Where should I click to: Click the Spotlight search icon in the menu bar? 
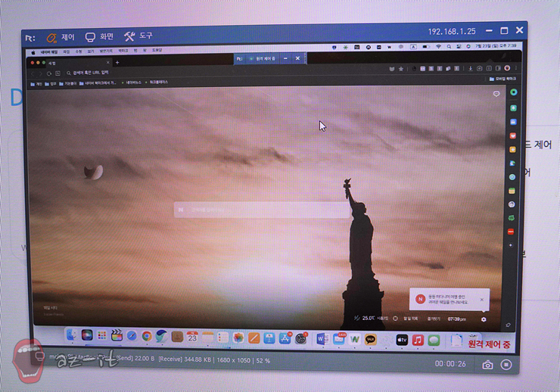(x=449, y=46)
